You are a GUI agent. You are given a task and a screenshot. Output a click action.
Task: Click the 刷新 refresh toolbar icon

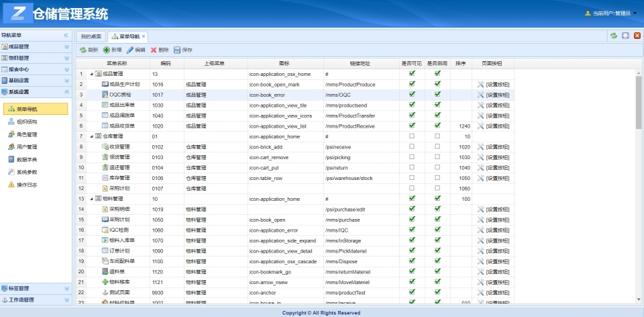point(83,50)
